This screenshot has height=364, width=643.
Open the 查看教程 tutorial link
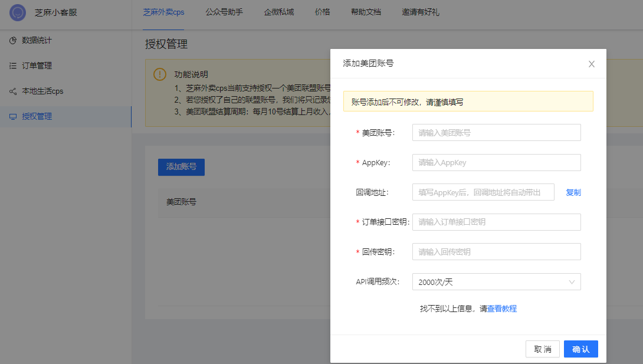click(502, 309)
